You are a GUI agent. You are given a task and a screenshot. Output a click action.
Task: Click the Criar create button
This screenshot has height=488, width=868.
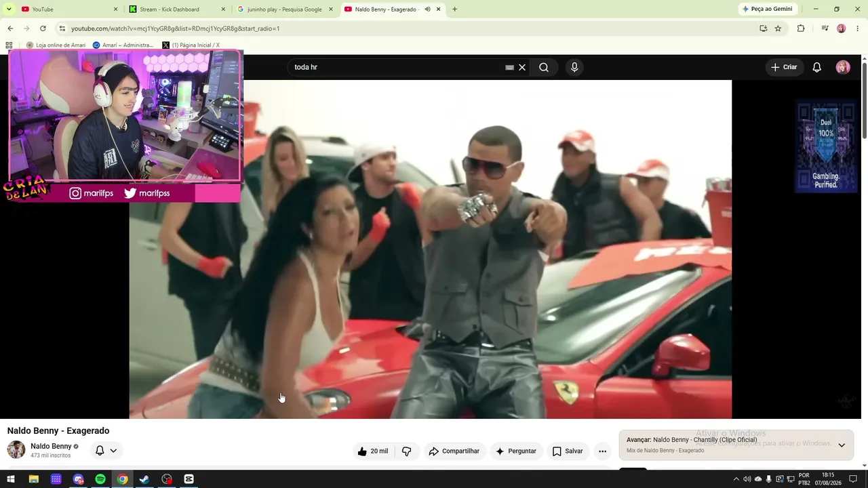785,67
